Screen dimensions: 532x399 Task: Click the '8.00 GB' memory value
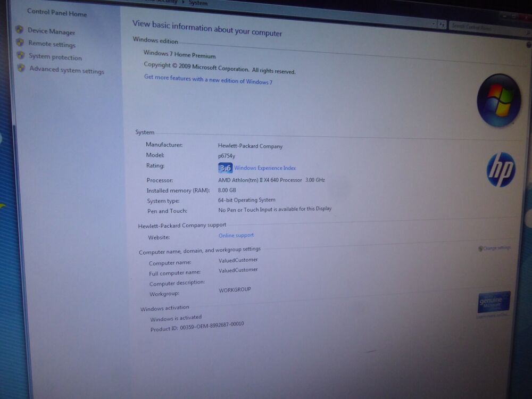coord(227,190)
